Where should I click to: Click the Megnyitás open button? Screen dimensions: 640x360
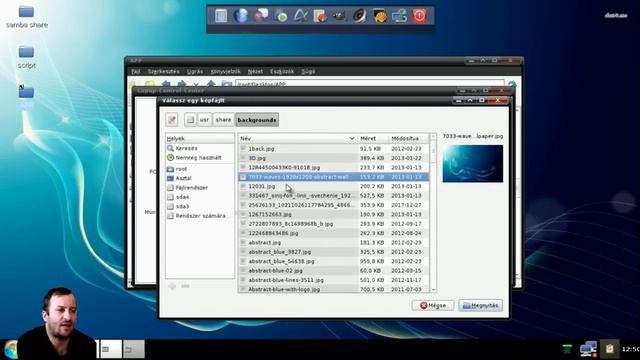[x=480, y=305]
